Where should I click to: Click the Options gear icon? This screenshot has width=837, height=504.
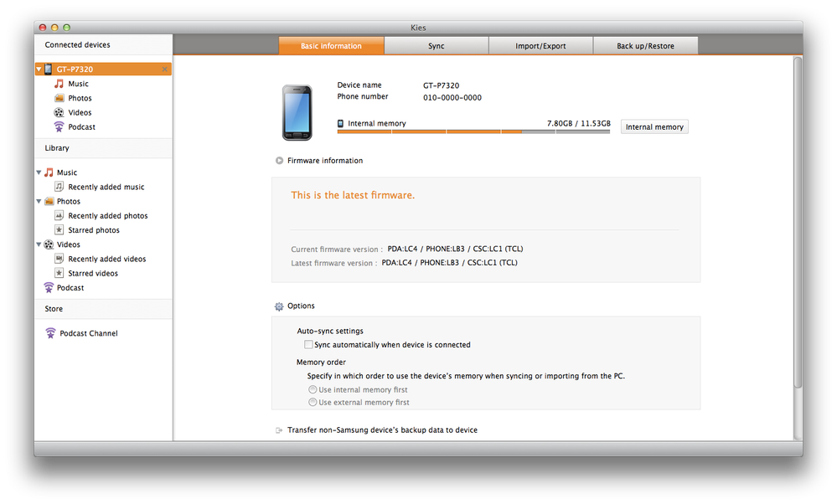[279, 306]
